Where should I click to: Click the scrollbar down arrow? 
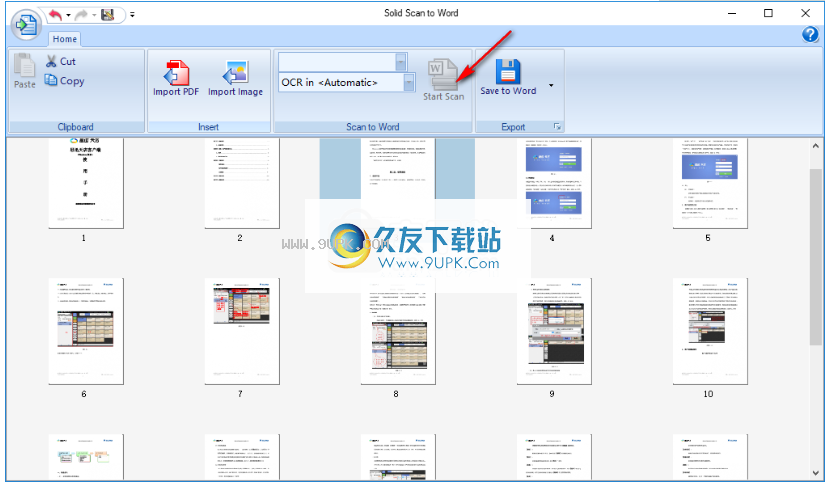click(815, 473)
